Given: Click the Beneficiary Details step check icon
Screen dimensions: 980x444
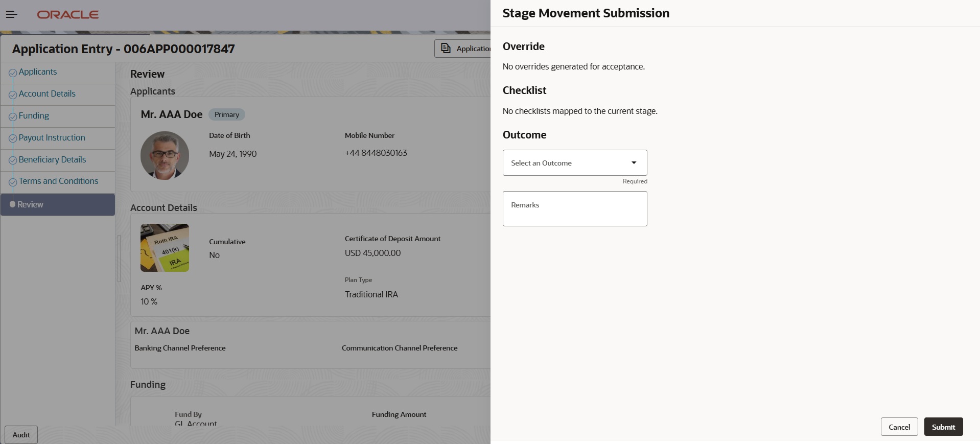Looking at the screenshot, I should (13, 160).
